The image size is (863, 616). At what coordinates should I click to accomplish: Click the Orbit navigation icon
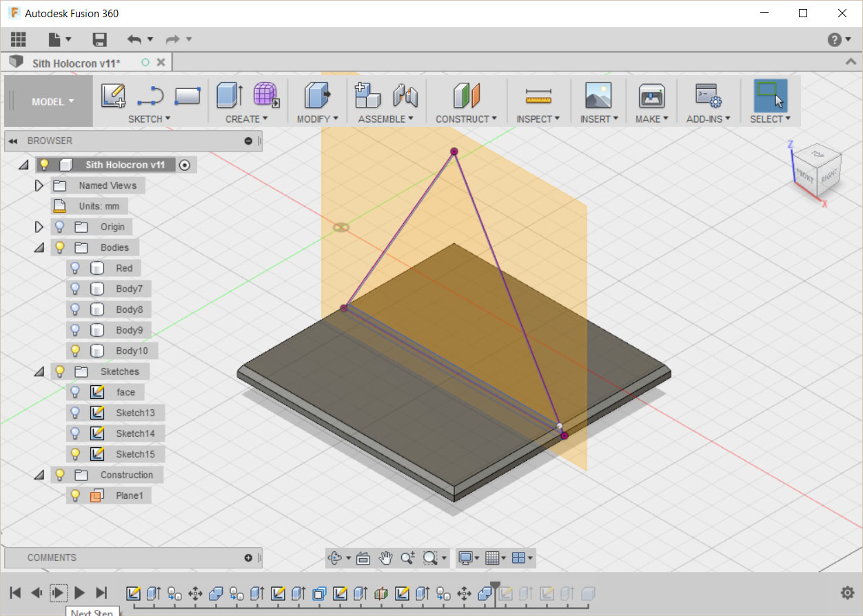click(336, 557)
